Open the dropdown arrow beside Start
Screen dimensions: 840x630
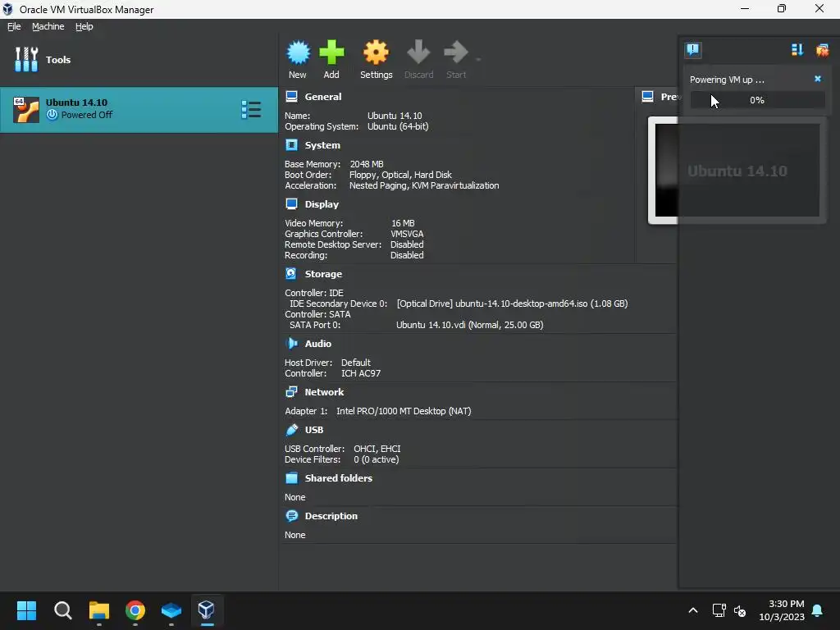point(478,59)
